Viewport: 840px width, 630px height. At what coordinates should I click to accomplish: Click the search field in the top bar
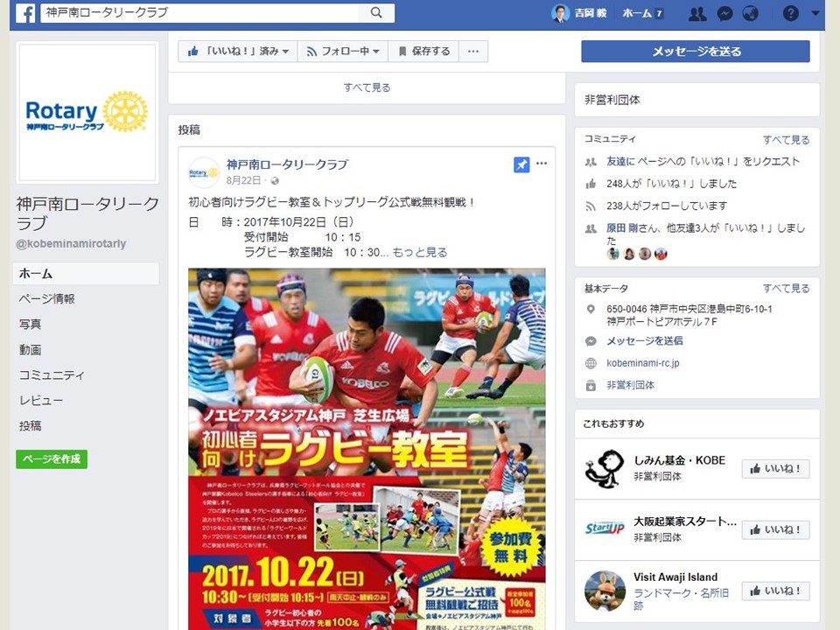[x=199, y=13]
